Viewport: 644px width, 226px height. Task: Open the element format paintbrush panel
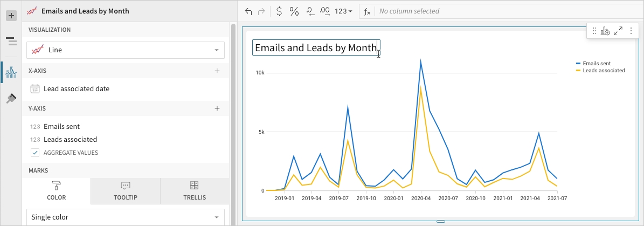[11, 98]
